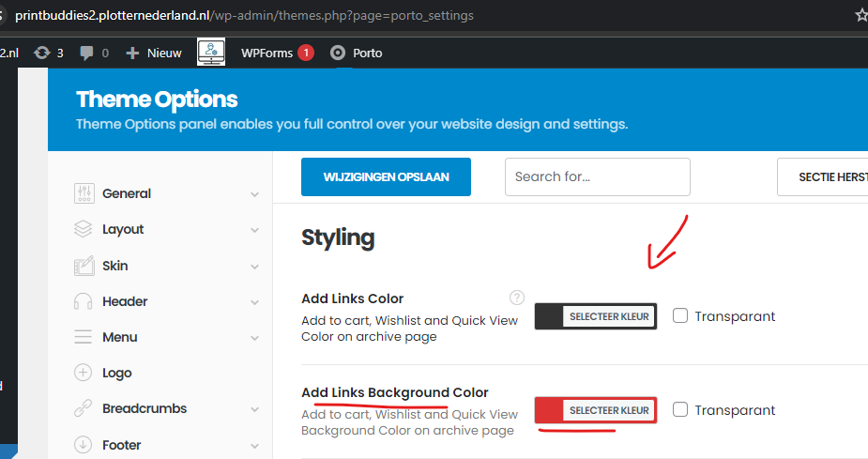Click the Breadcrumbs chain link icon

83,408
